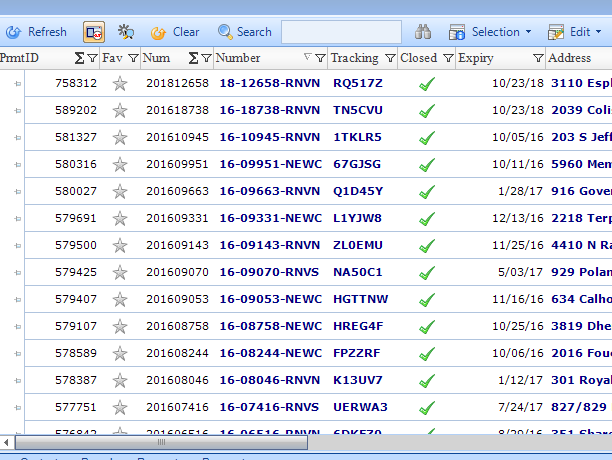Screen dimensions: 612x460
Task: Click horizontal scrollbar left arrow
Action: click(x=6, y=442)
